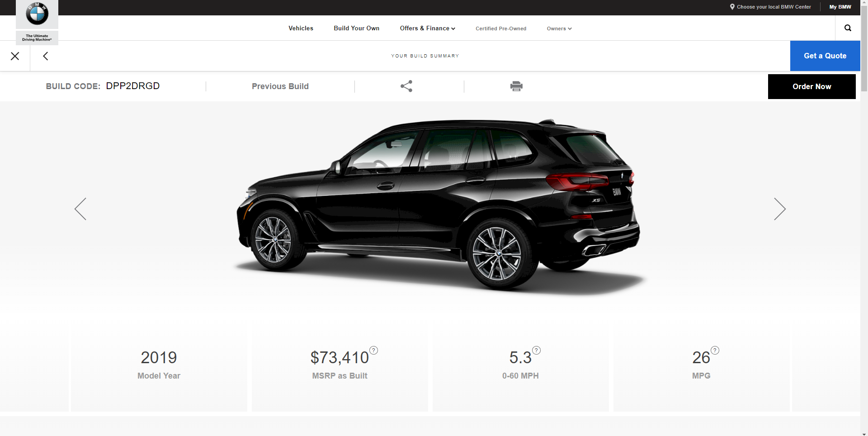Click the BMW logo

pyautogui.click(x=37, y=14)
